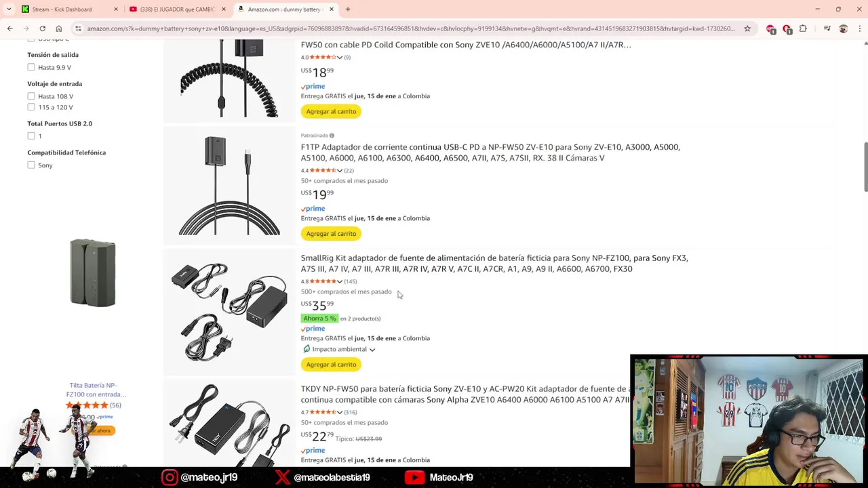Image resolution: width=868 pixels, height=488 pixels.
Task: Click the sponsored info icon beside Patrocinado
Action: [x=332, y=136]
